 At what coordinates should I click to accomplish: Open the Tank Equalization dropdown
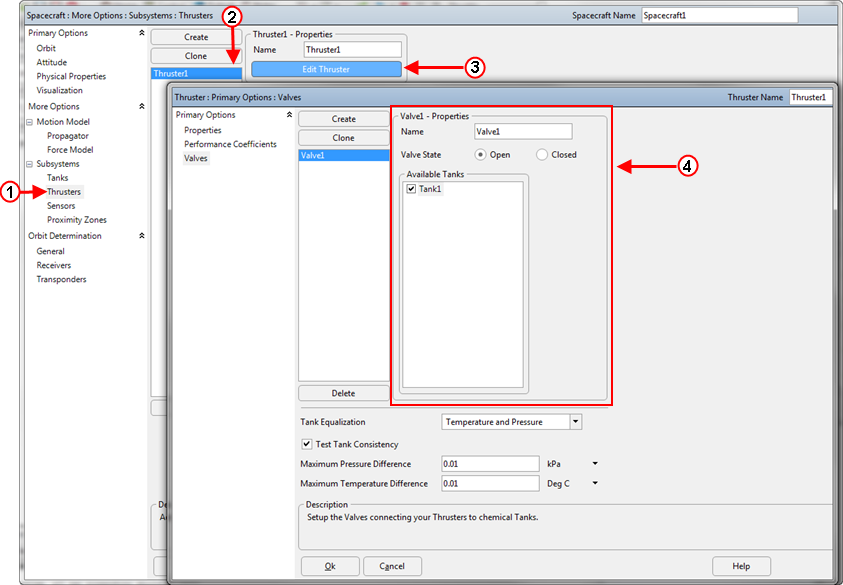(576, 422)
